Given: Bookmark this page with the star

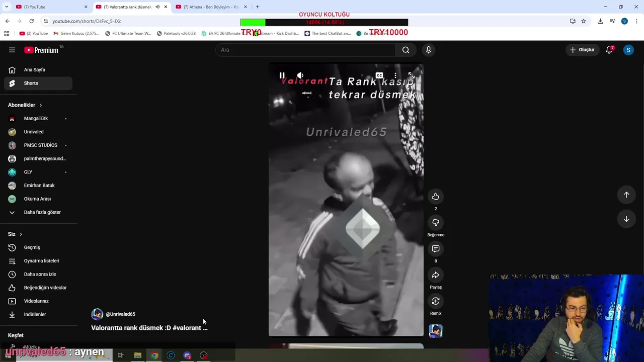Looking at the screenshot, I should (x=584, y=21).
